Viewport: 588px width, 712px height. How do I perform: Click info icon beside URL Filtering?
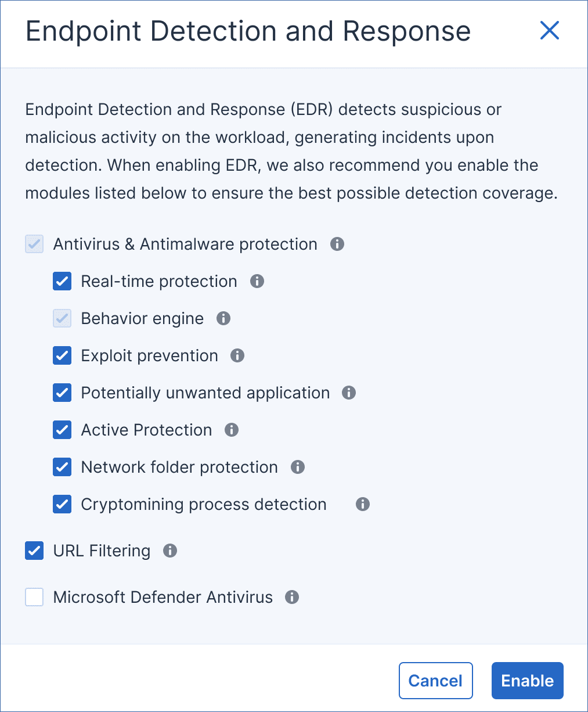[170, 551]
